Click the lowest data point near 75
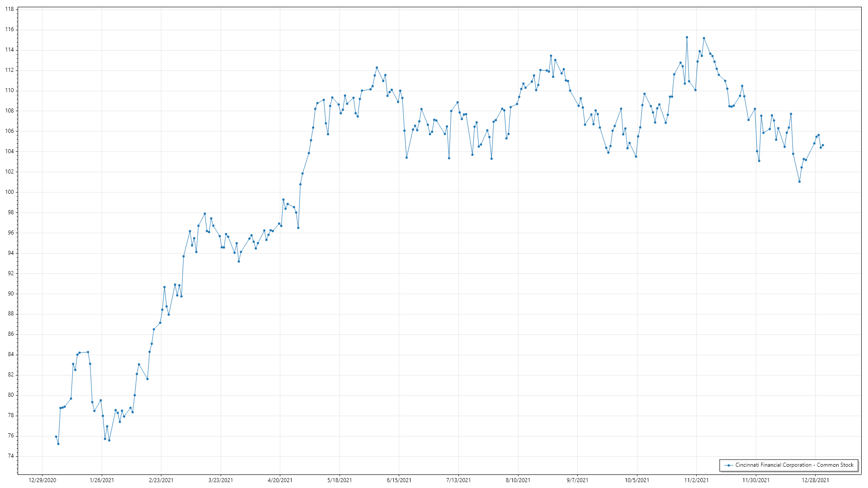 58,444
